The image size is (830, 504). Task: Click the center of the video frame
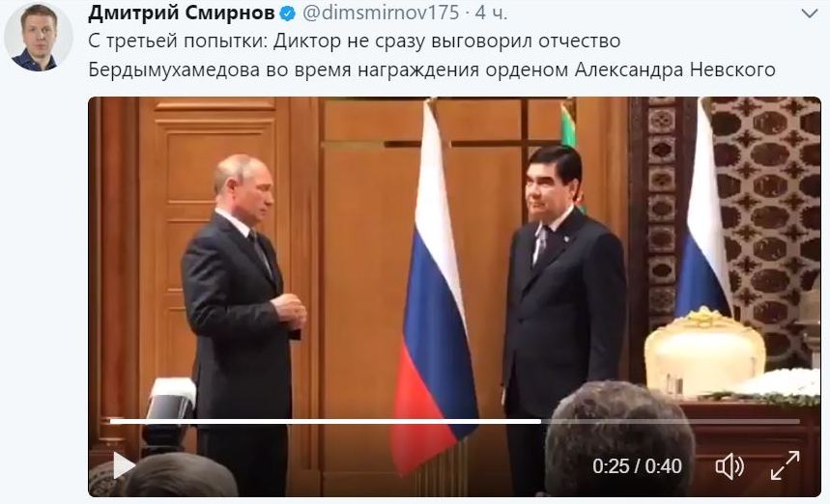455,296
